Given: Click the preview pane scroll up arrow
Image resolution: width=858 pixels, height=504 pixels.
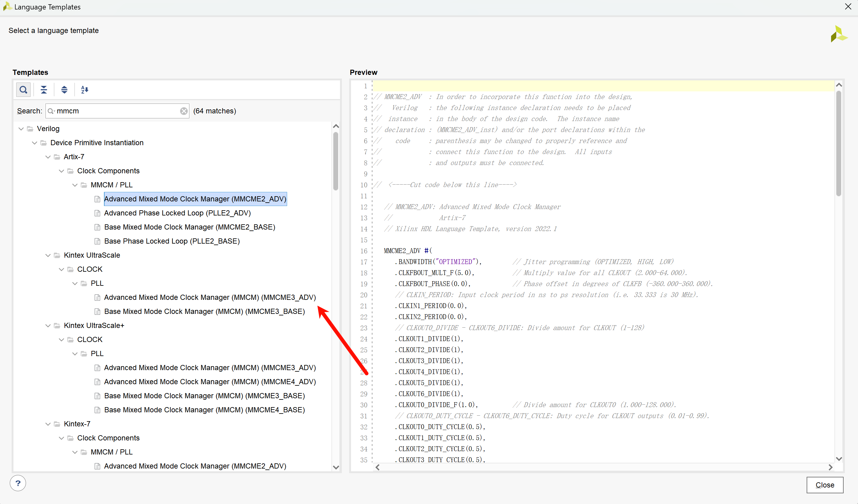Looking at the screenshot, I should (839, 85).
